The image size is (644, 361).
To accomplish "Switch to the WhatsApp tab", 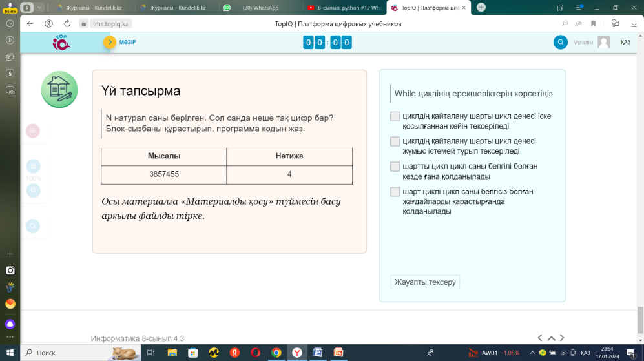I will click(259, 8).
